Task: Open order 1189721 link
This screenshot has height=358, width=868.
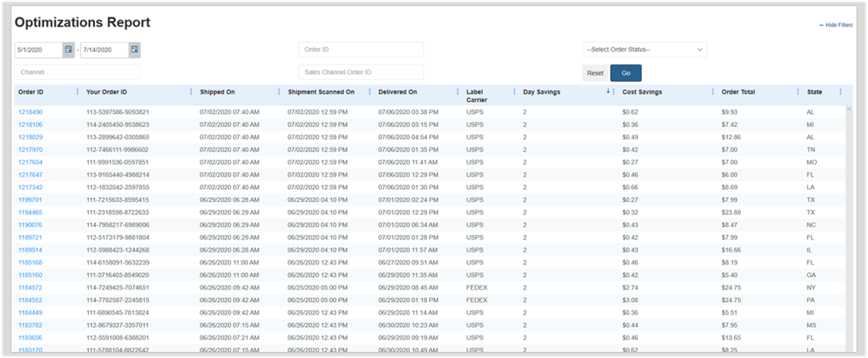Action: point(30,238)
